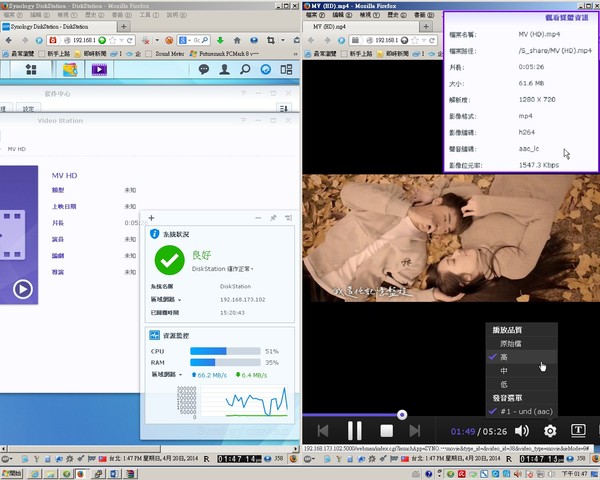Select 低 playback quality
The height and width of the screenshot is (480, 600).
point(503,384)
